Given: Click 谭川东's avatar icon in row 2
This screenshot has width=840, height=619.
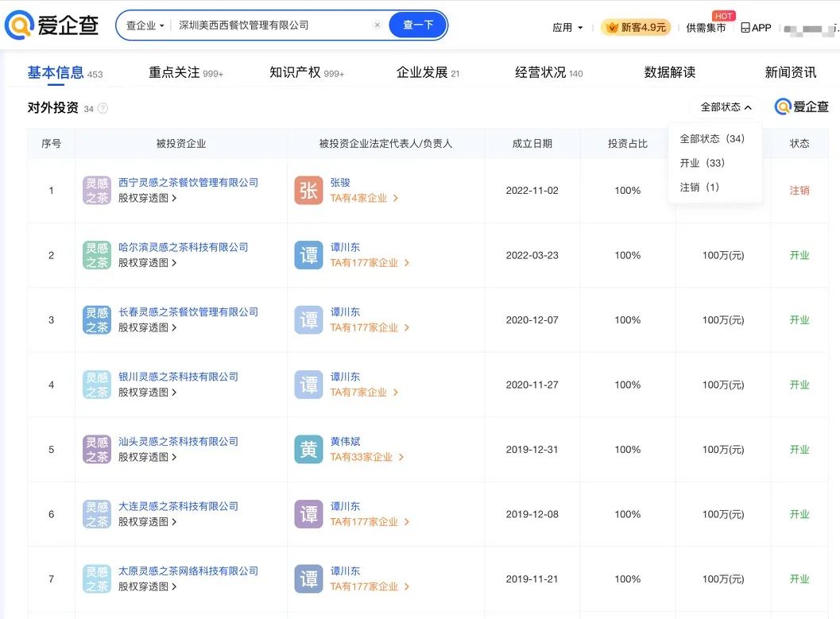Looking at the screenshot, I should coord(308,256).
